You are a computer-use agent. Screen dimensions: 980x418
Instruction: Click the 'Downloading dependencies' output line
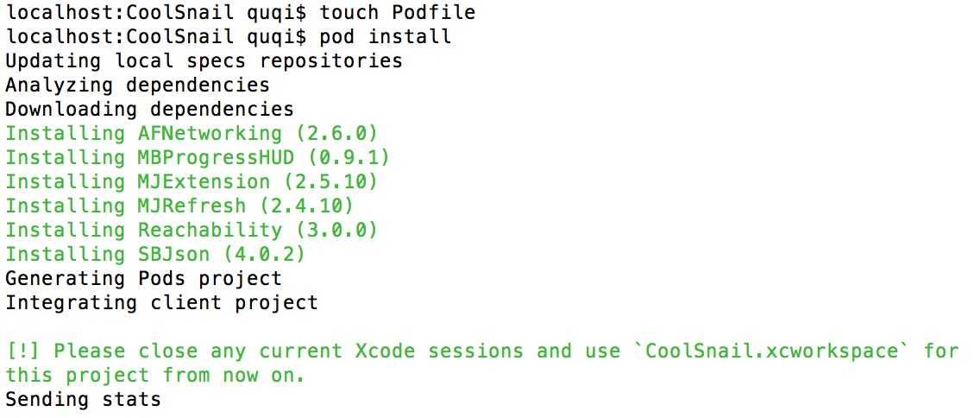point(149,109)
